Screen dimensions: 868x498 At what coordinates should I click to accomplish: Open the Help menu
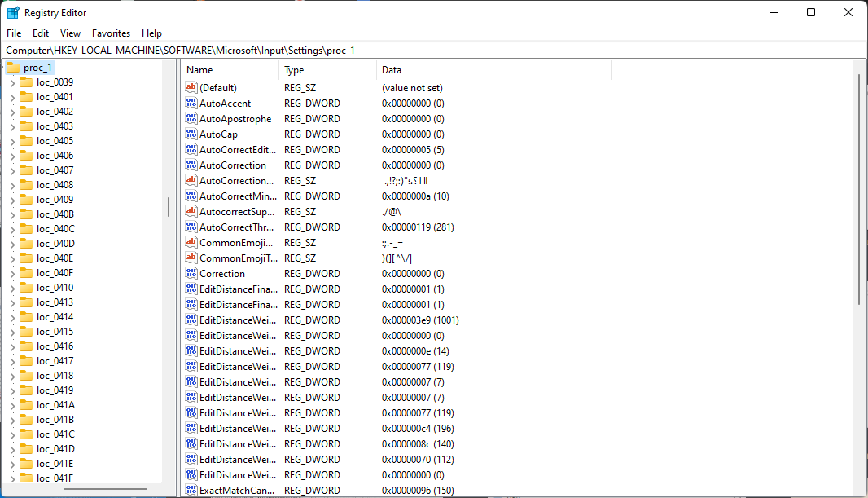pyautogui.click(x=151, y=33)
